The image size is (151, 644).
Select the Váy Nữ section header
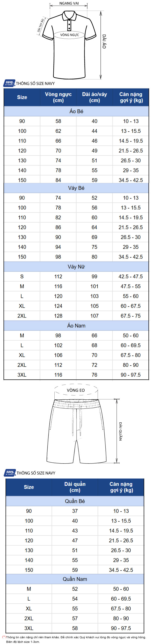click(x=76, y=267)
